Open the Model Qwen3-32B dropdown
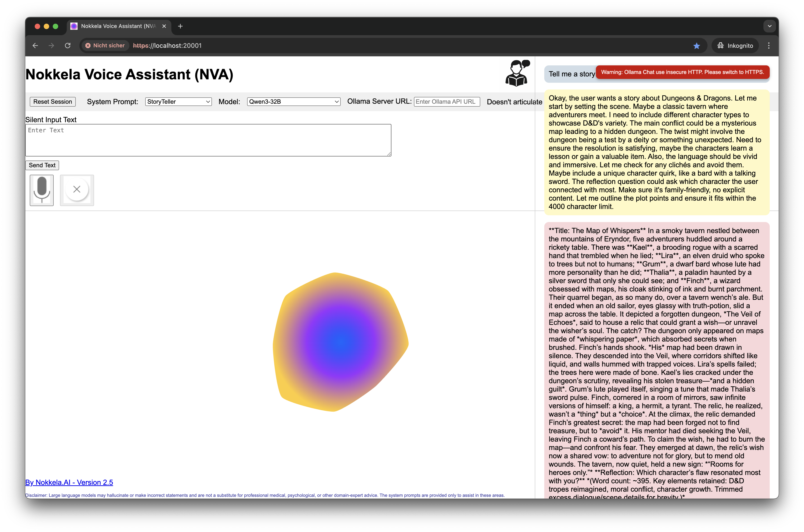 coord(294,101)
